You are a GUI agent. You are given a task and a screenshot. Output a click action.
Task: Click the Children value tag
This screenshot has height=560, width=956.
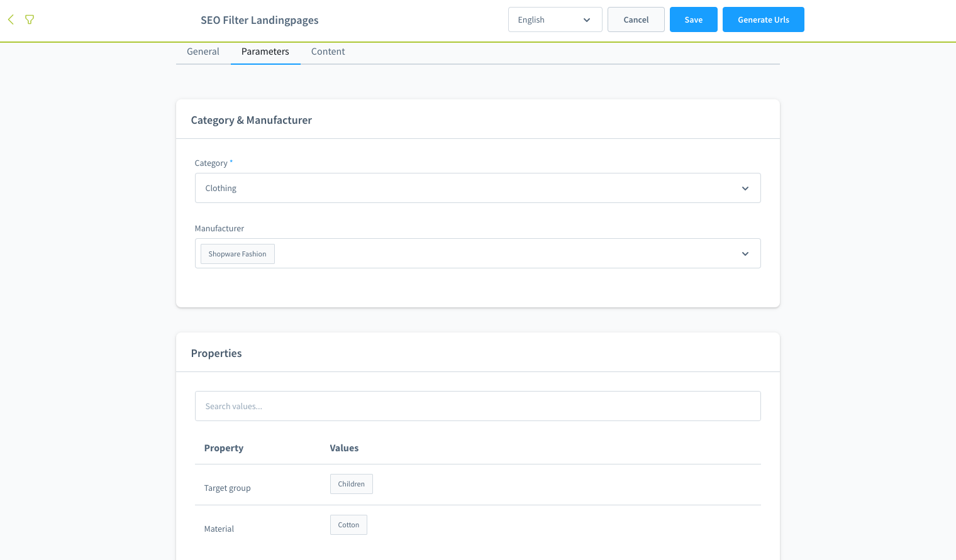[352, 484]
